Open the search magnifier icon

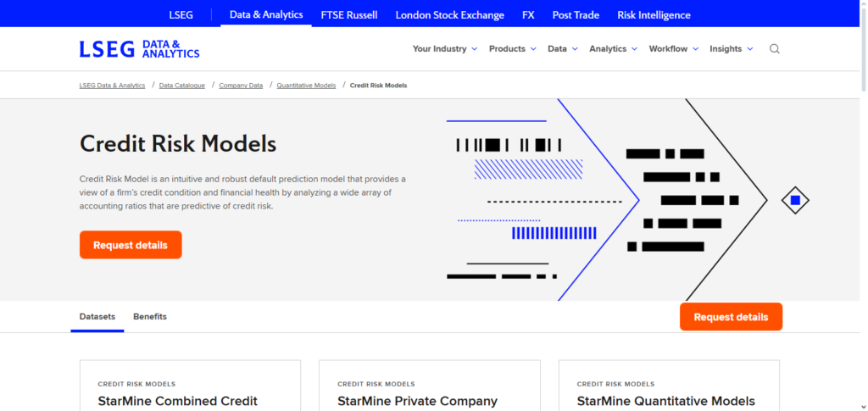[775, 48]
